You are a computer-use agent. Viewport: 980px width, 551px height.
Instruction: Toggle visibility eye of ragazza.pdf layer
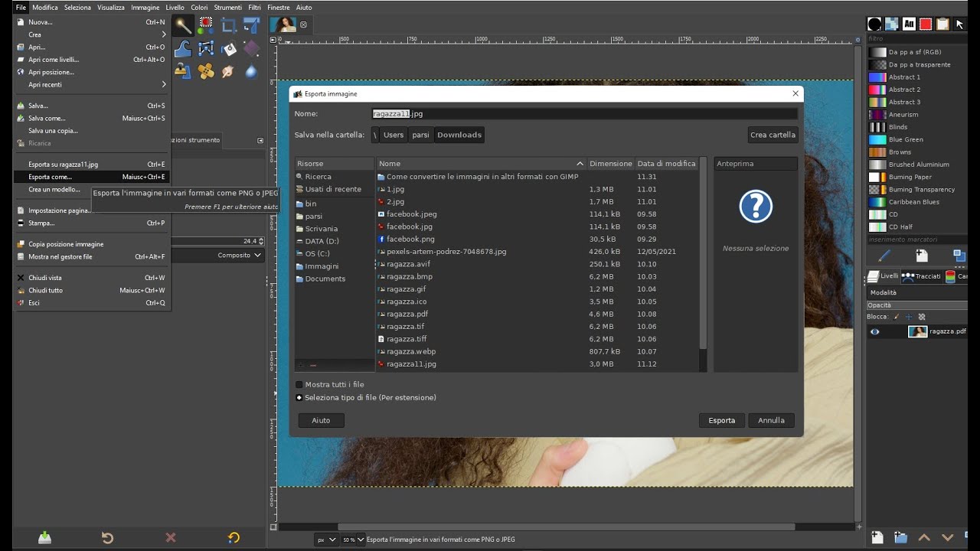pyautogui.click(x=875, y=331)
